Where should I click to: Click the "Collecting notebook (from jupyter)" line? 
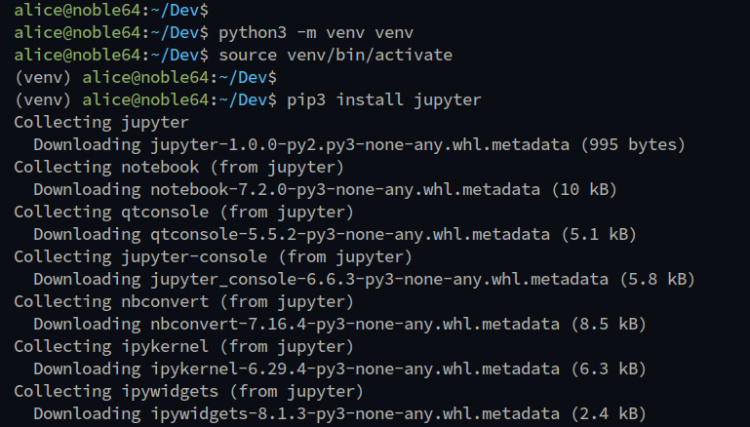[x=179, y=166]
